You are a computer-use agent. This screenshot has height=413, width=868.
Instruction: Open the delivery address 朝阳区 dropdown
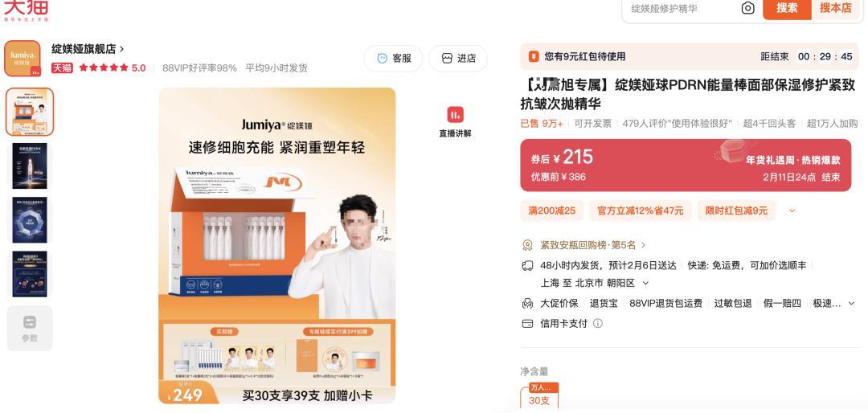click(645, 283)
